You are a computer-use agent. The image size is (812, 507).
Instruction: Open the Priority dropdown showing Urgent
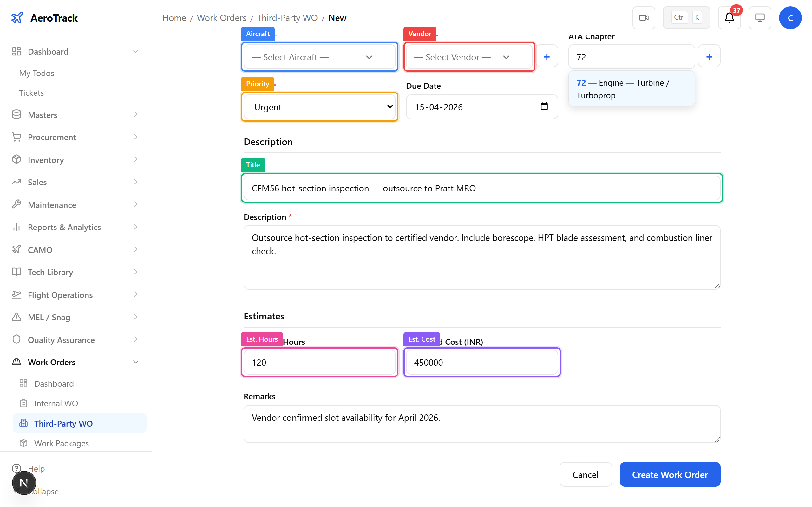pos(319,107)
